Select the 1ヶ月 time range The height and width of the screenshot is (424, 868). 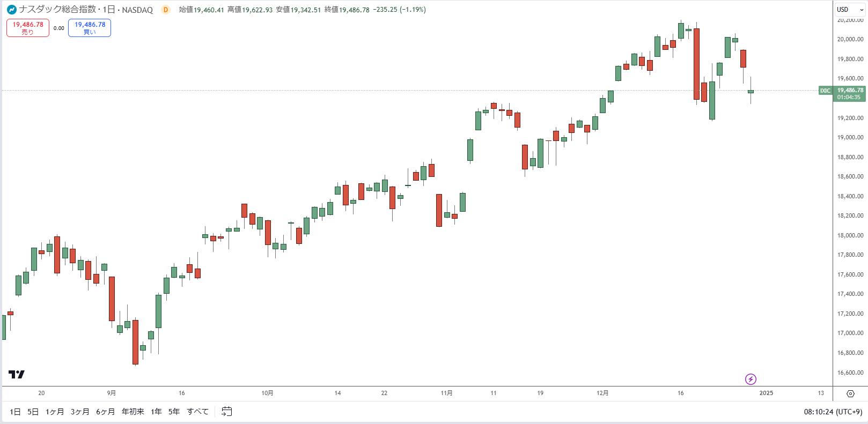pos(55,412)
